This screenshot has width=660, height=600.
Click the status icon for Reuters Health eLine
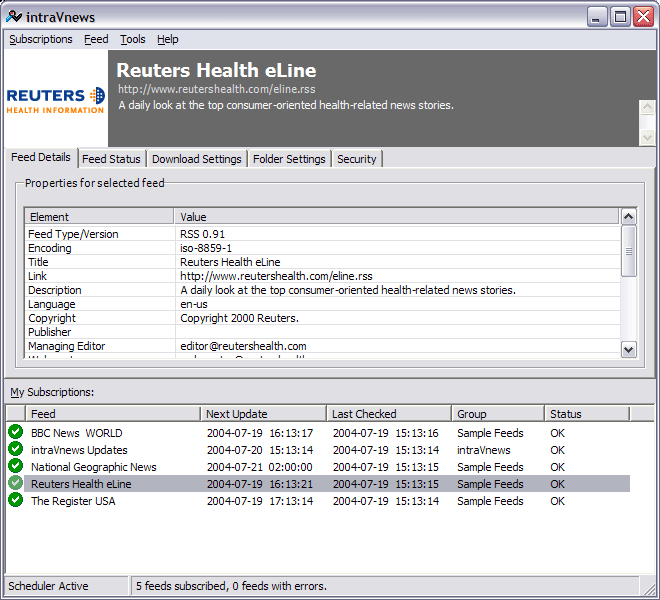[16, 483]
